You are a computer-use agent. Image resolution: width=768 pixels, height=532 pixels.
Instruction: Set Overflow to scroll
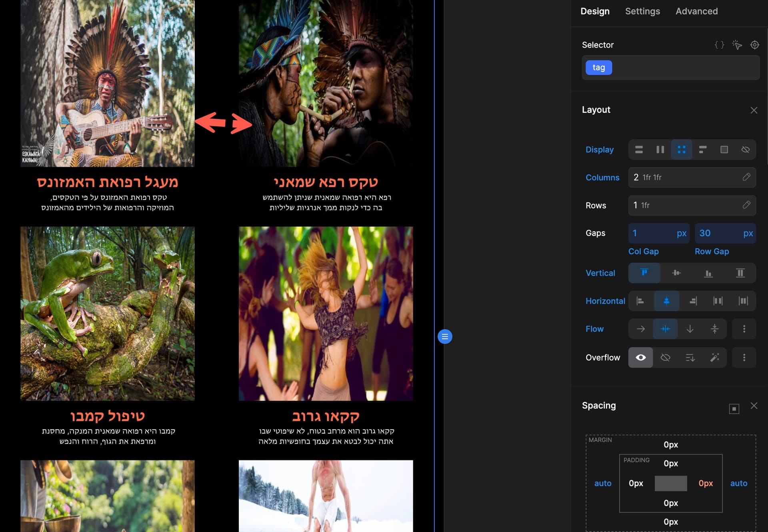[x=690, y=358]
